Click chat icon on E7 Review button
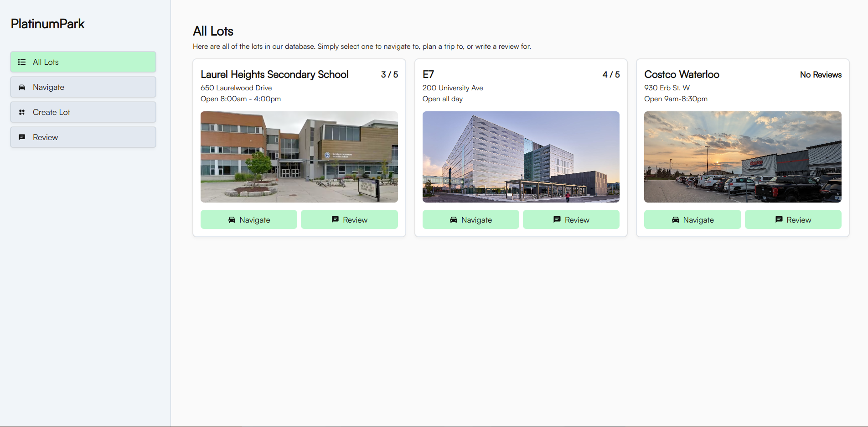 pos(557,219)
